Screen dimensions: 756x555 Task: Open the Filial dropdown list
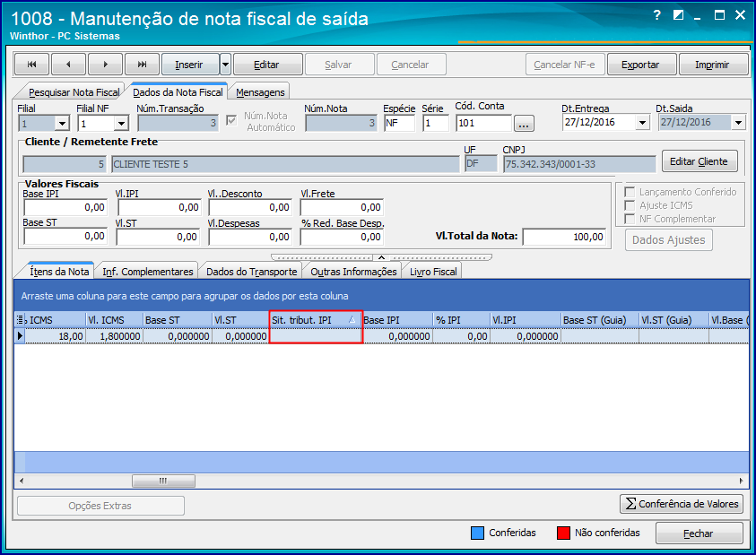(62, 124)
